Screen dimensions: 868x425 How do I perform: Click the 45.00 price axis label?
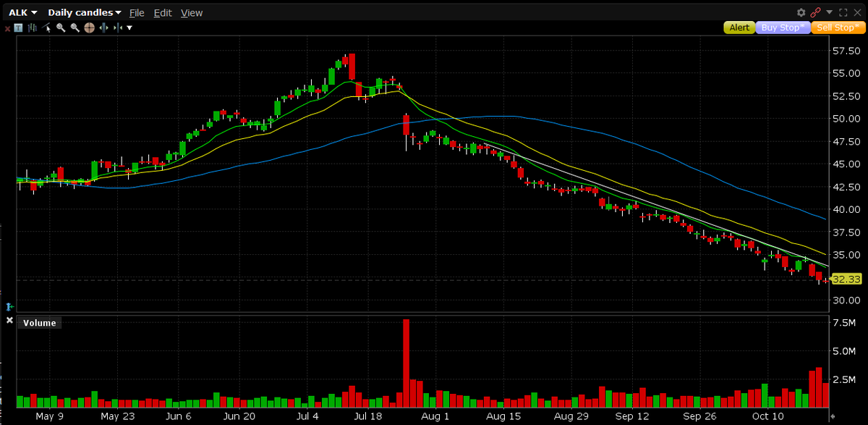[846, 164]
